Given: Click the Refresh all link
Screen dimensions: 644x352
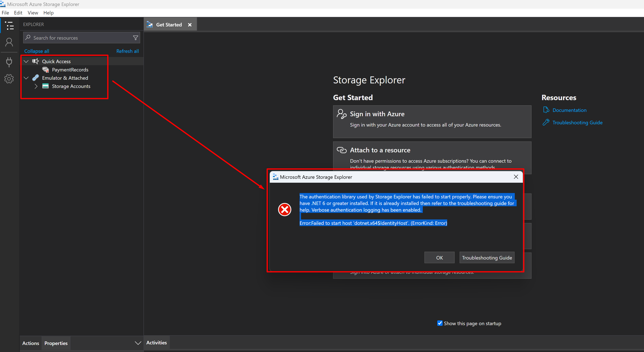Looking at the screenshot, I should click(x=128, y=51).
